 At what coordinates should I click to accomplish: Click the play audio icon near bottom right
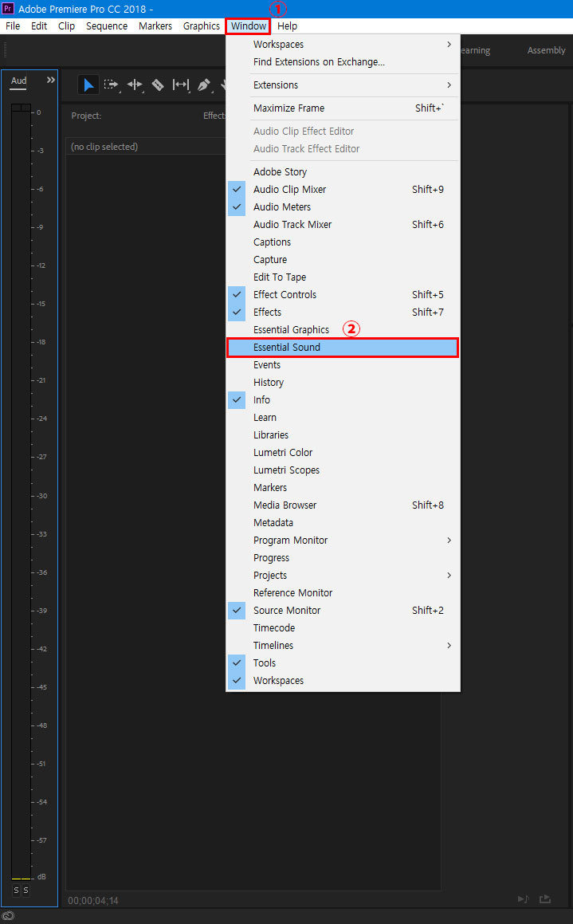click(x=523, y=898)
